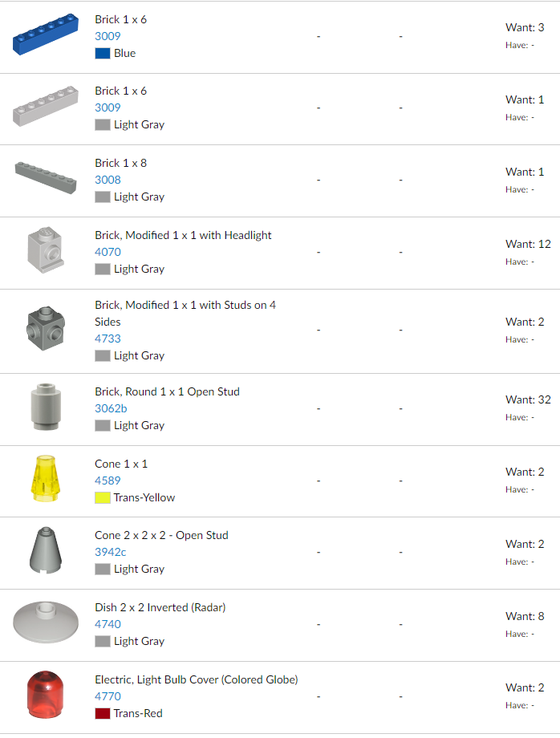Click the red Light Bulb Cover image

(44, 694)
